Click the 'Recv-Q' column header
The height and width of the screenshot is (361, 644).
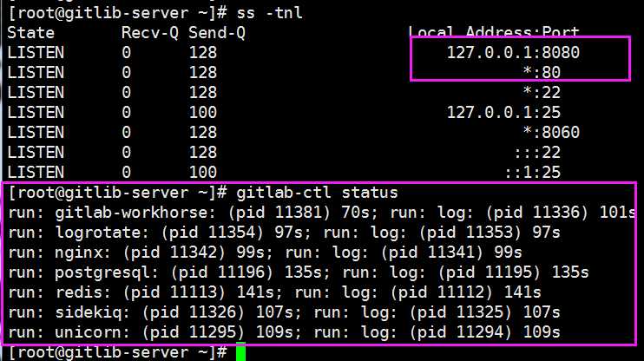click(x=150, y=32)
